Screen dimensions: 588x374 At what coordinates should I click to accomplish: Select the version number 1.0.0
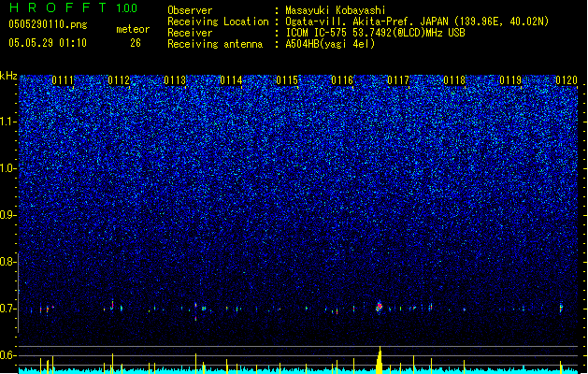pyautogui.click(x=126, y=7)
